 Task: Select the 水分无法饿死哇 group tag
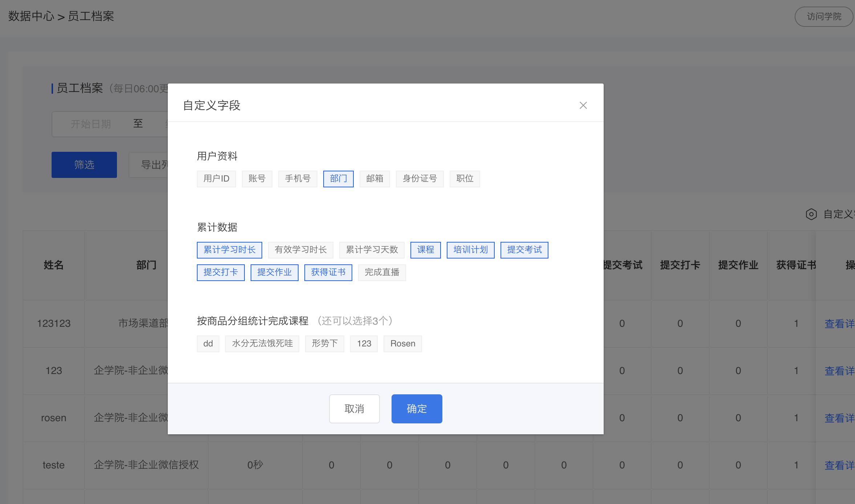click(262, 344)
